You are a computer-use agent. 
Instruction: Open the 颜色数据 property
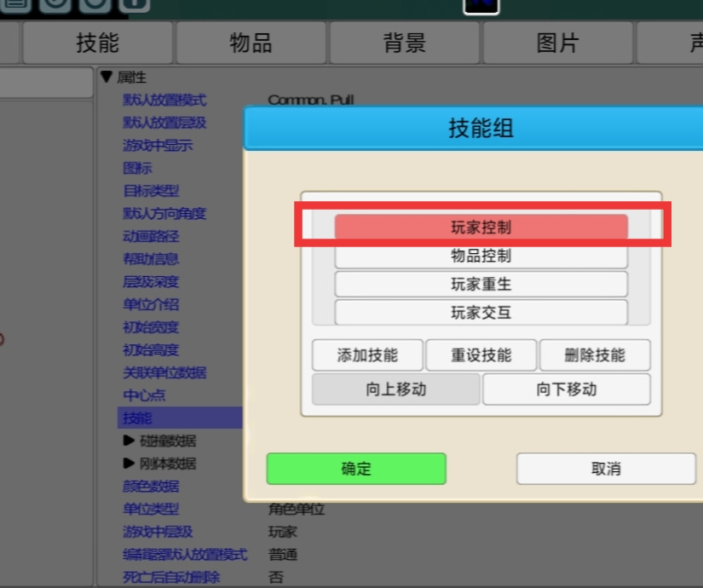pyautogui.click(x=151, y=487)
